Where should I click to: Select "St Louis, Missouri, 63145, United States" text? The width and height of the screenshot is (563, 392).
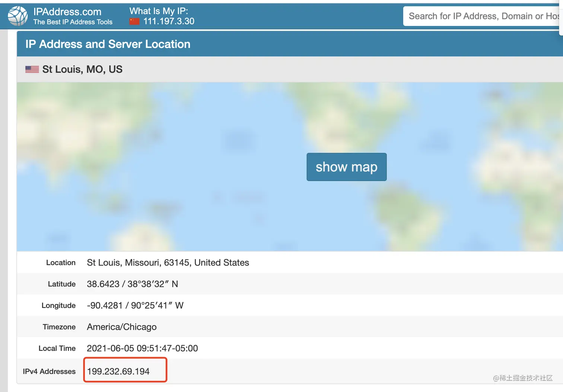tap(168, 263)
